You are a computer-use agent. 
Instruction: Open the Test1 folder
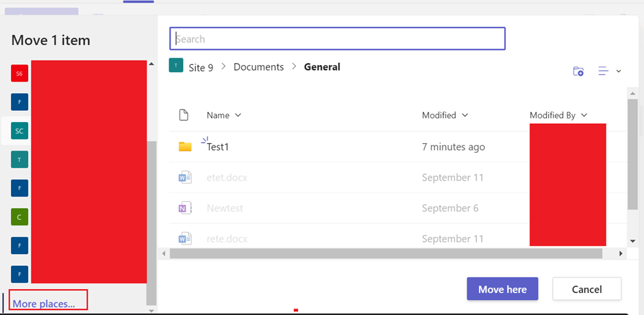(218, 147)
